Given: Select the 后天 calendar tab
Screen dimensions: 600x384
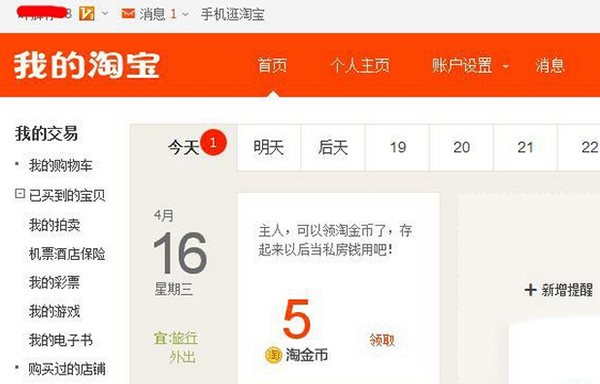Looking at the screenshot, I should [333, 147].
